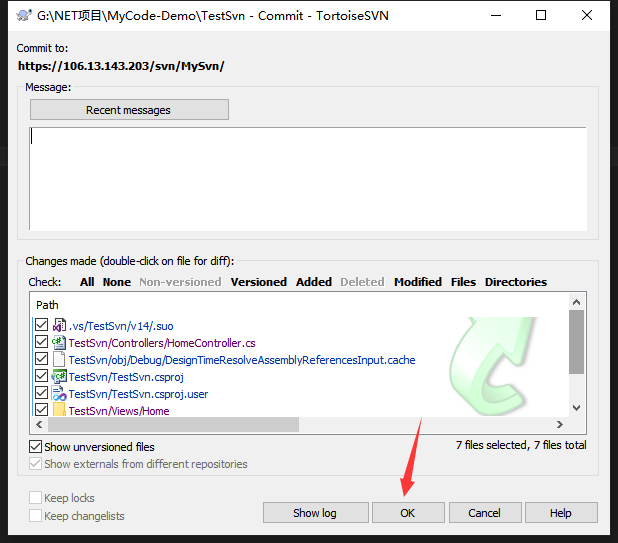Toggle Show unversioned files checkbox
618x543 pixels.
[x=35, y=447]
